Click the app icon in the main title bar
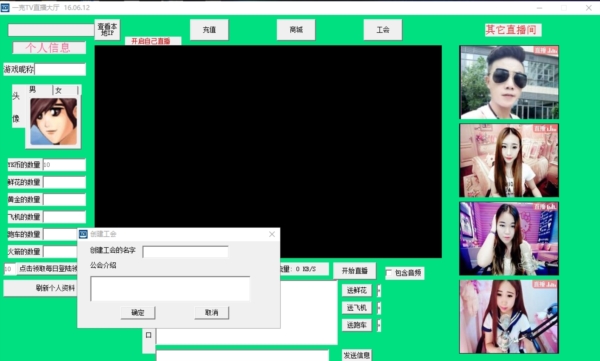This screenshot has height=361, width=600. 5,8
